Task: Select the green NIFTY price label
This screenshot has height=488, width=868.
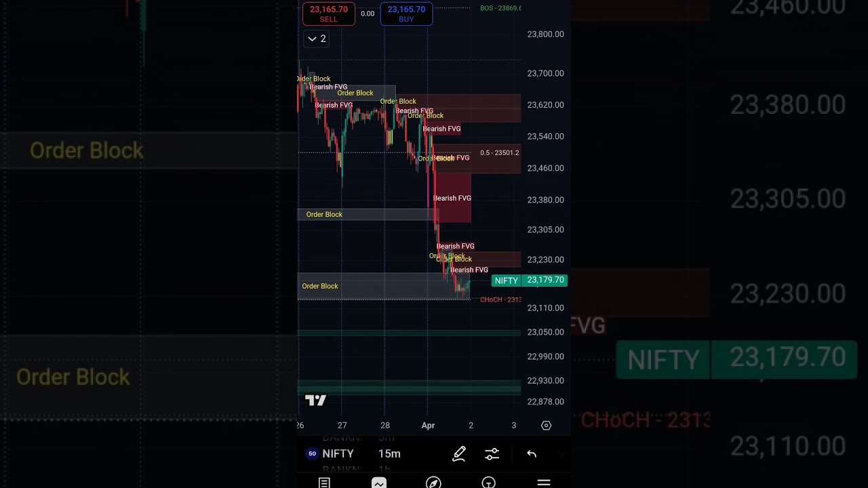Action: pos(507,281)
